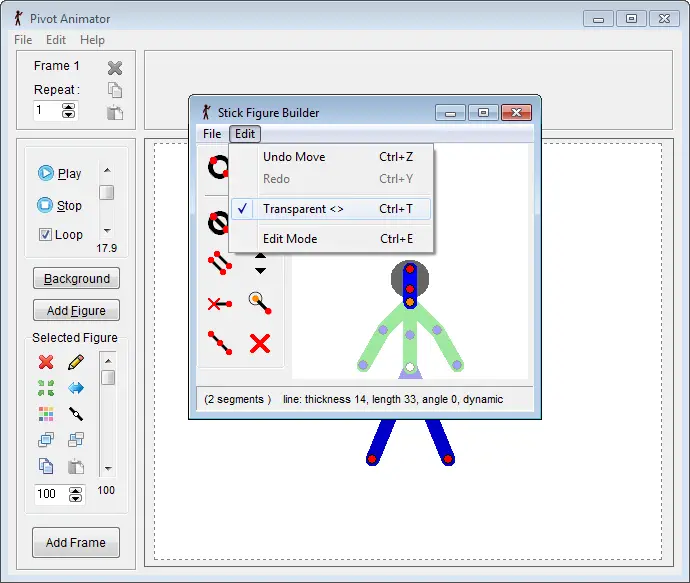This screenshot has width=690, height=583.
Task: Click red handle at left foot
Action: click(372, 459)
